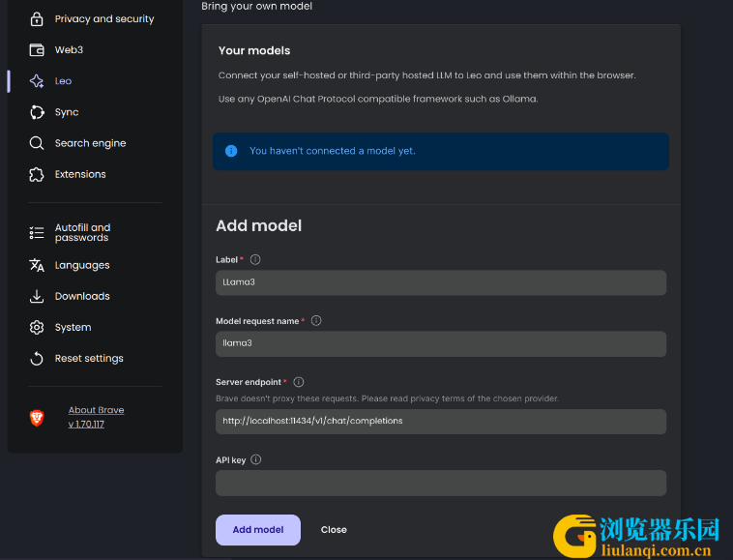733x560 pixels.
Task: Click the Brave lion logo
Action: coord(37,418)
